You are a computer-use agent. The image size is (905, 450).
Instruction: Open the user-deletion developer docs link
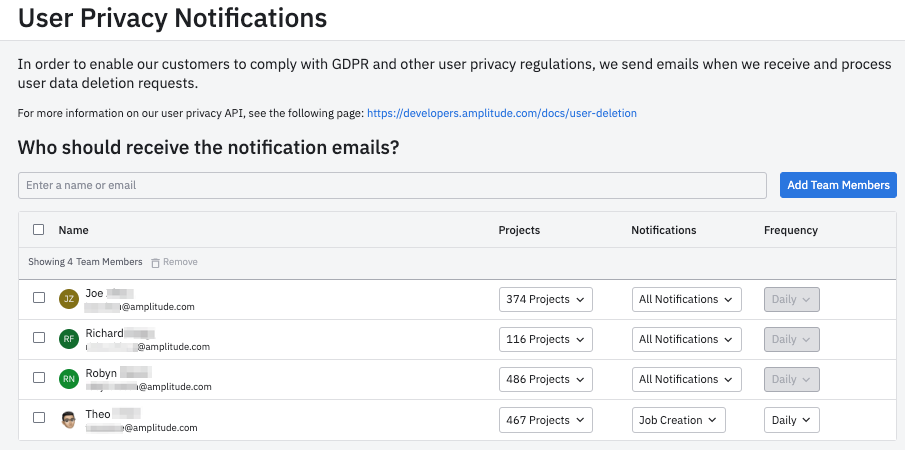point(501,113)
